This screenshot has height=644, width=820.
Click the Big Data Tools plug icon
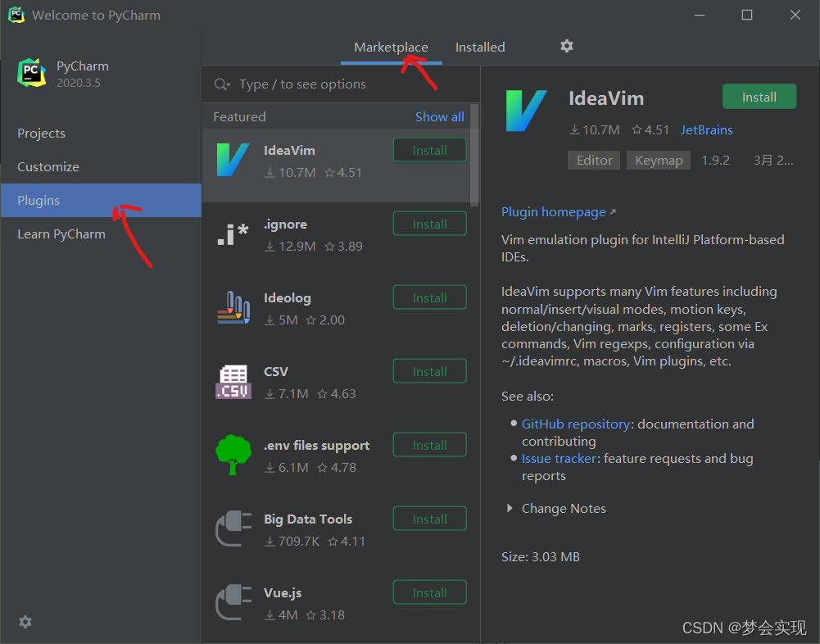[x=233, y=528]
